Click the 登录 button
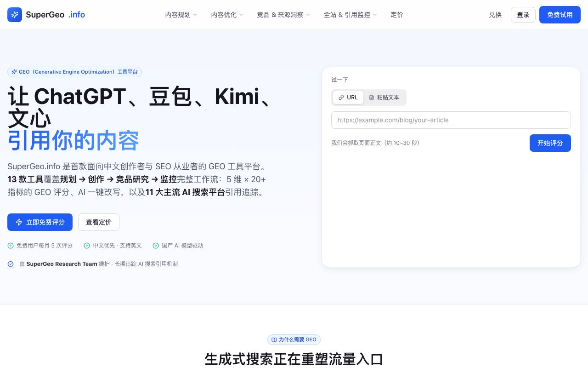588x368 pixels. [x=523, y=15]
